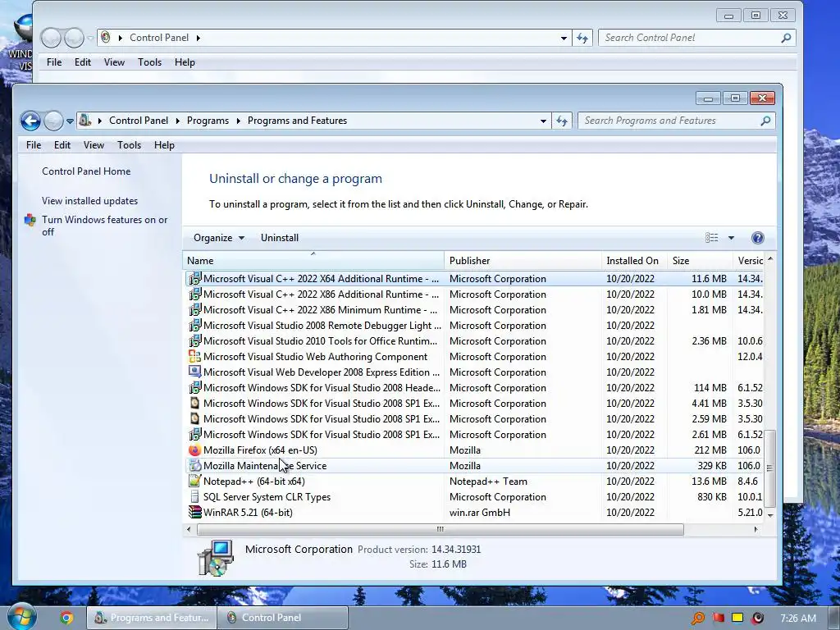Click the change-your-view icon in the toolbar

(711, 238)
